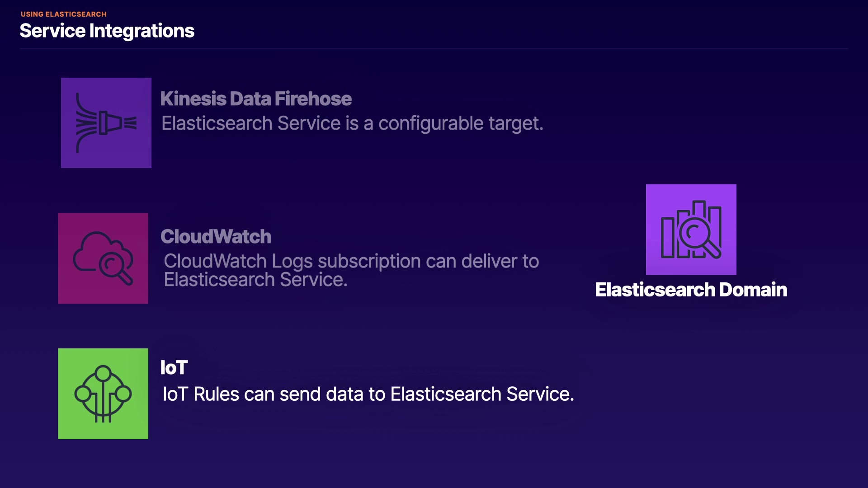This screenshot has width=868, height=488.
Task: Select the bold 'IoT' heading
Action: [174, 368]
